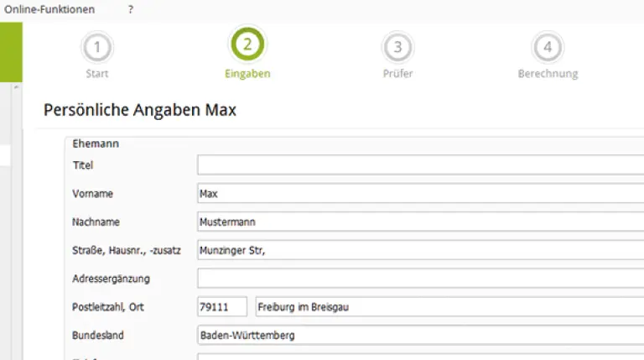Click the step 1 circle icon
644x360 pixels.
[x=97, y=47]
